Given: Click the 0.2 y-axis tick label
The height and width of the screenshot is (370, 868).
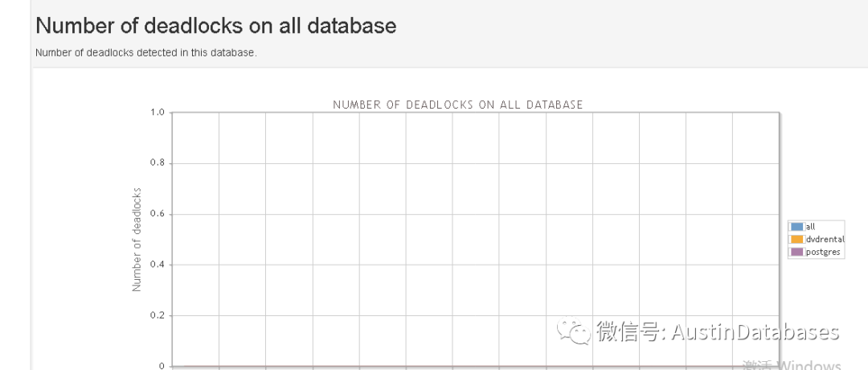Looking at the screenshot, I should 157,315.
